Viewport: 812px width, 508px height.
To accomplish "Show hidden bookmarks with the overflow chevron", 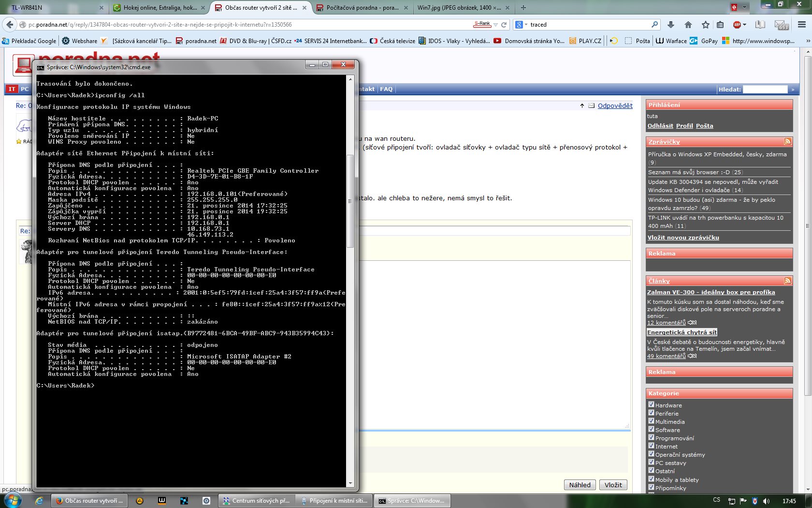I will [808, 41].
